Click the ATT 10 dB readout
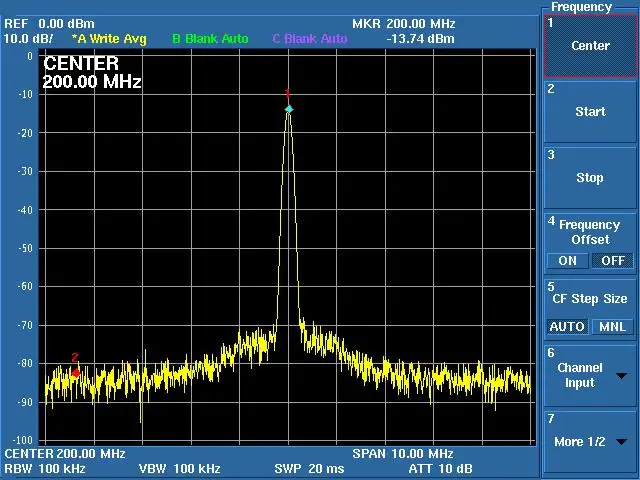 click(440, 468)
